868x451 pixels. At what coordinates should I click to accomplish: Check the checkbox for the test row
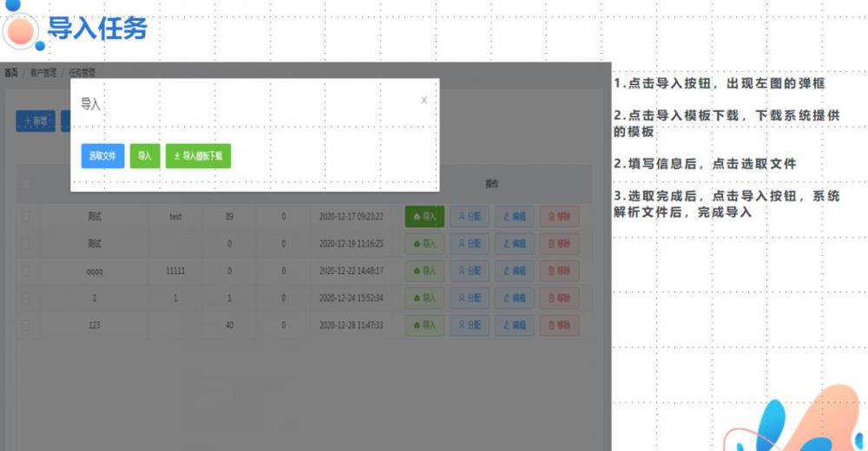pyautogui.click(x=26, y=216)
